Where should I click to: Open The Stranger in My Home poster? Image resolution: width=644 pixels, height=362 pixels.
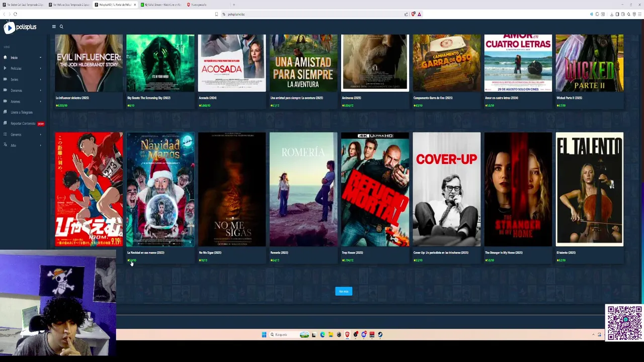pyautogui.click(x=518, y=190)
